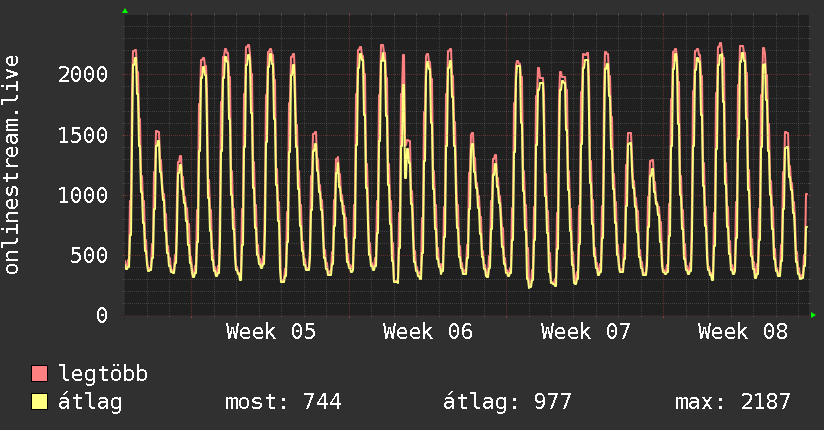Click the Week 06 axis label
824x430 pixels.
(428, 332)
